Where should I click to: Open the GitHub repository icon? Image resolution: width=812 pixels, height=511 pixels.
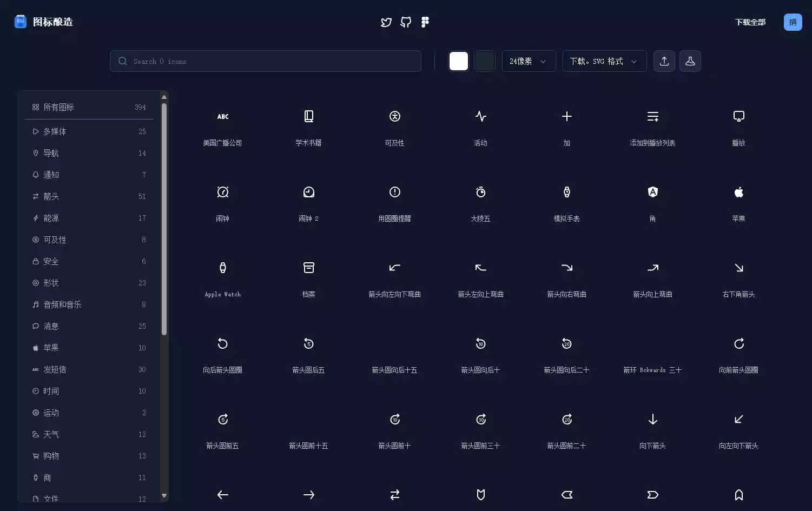tap(406, 22)
